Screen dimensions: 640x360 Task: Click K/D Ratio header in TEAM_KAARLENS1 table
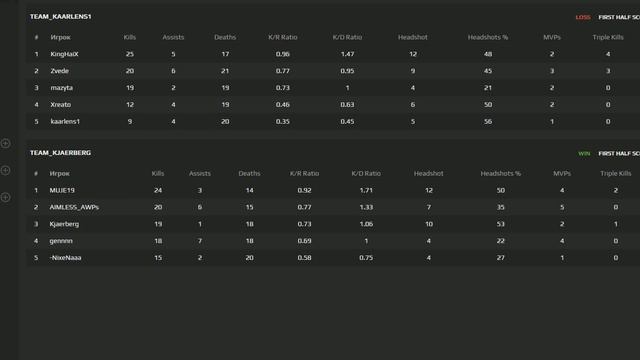(x=347, y=37)
